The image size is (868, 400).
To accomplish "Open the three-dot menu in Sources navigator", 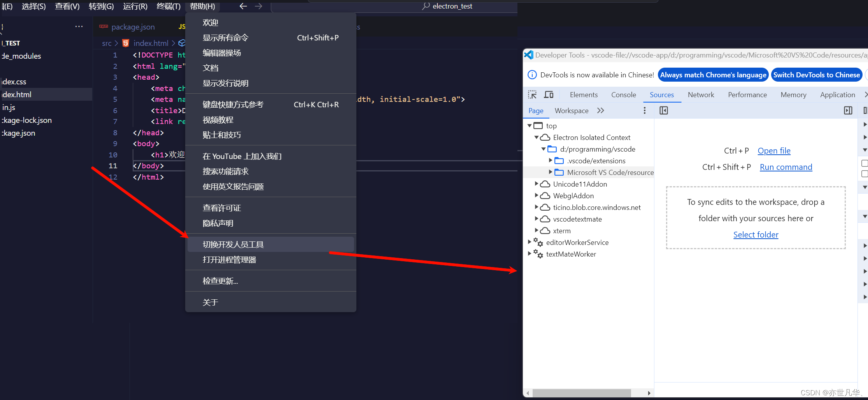I will [645, 111].
